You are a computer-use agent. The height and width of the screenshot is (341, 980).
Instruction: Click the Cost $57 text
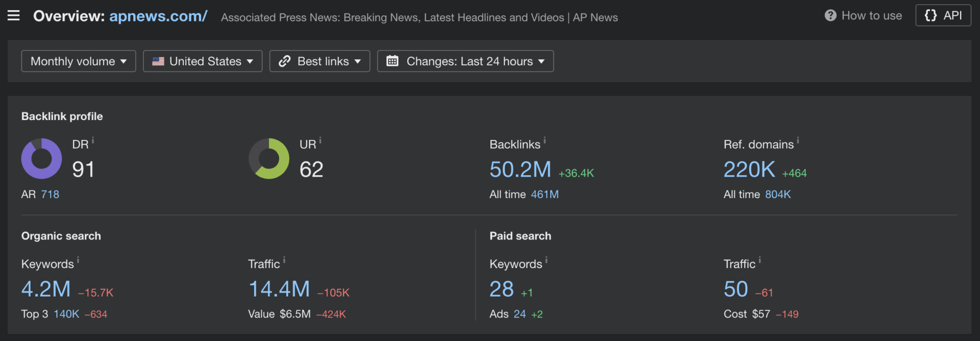[747, 314]
